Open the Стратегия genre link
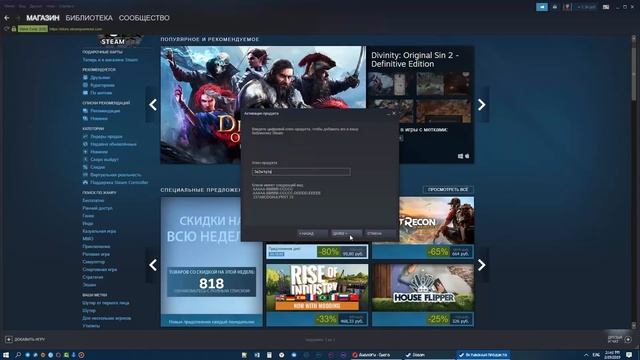This screenshot has width=640, height=360. (93, 277)
